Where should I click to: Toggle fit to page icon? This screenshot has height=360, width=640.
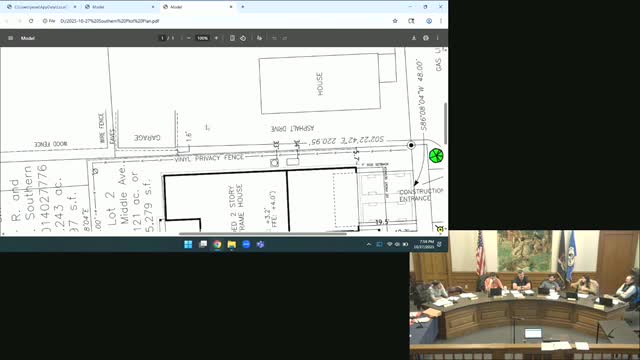232,38
